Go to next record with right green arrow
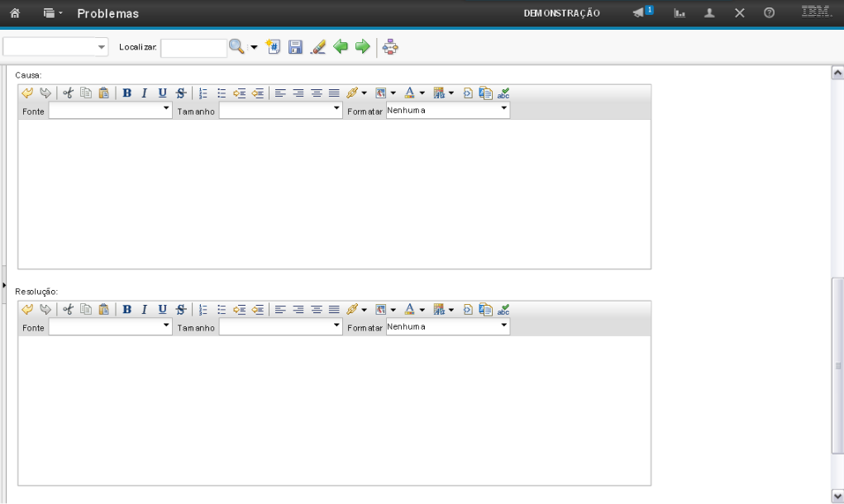This screenshot has height=504, width=844. click(362, 47)
